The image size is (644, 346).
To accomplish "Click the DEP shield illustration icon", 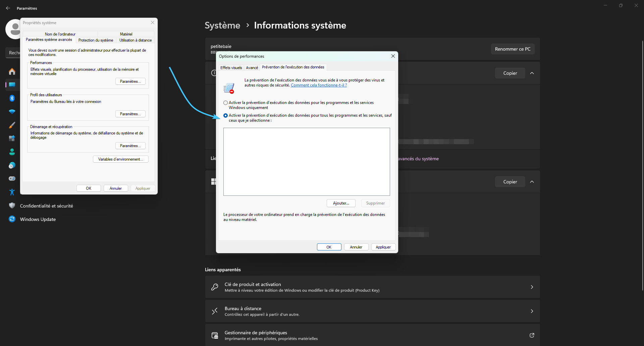I will pos(229,89).
